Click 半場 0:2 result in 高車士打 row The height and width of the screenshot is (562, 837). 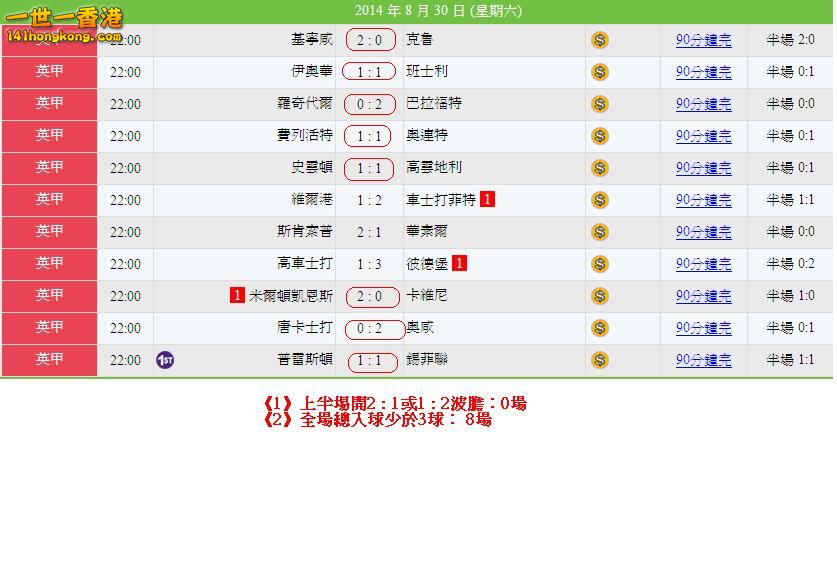[x=790, y=264]
